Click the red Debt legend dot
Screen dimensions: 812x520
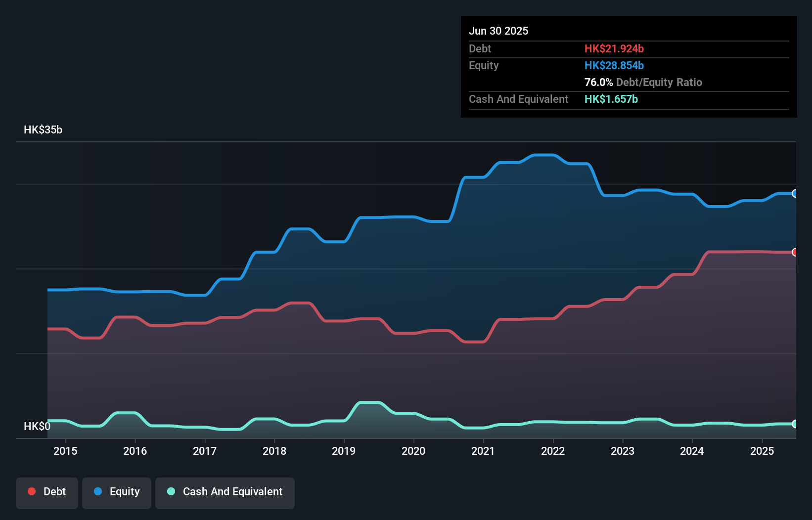pos(31,491)
